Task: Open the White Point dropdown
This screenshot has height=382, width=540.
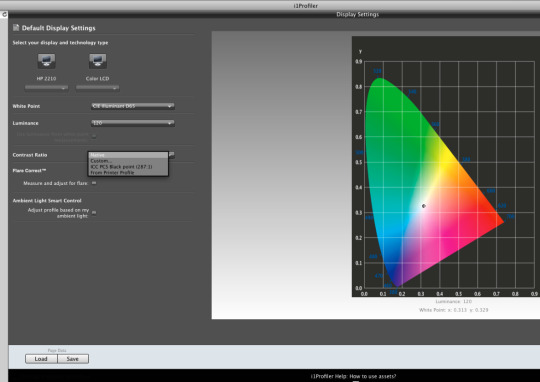Action: click(x=133, y=106)
